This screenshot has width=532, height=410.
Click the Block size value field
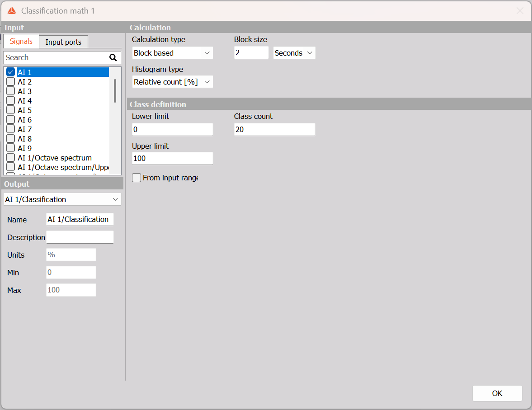pos(251,53)
